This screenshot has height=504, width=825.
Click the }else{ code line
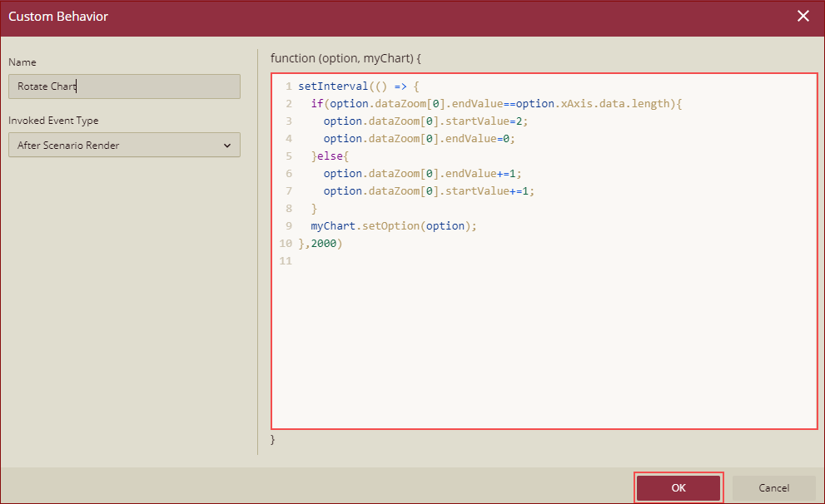coord(334,156)
